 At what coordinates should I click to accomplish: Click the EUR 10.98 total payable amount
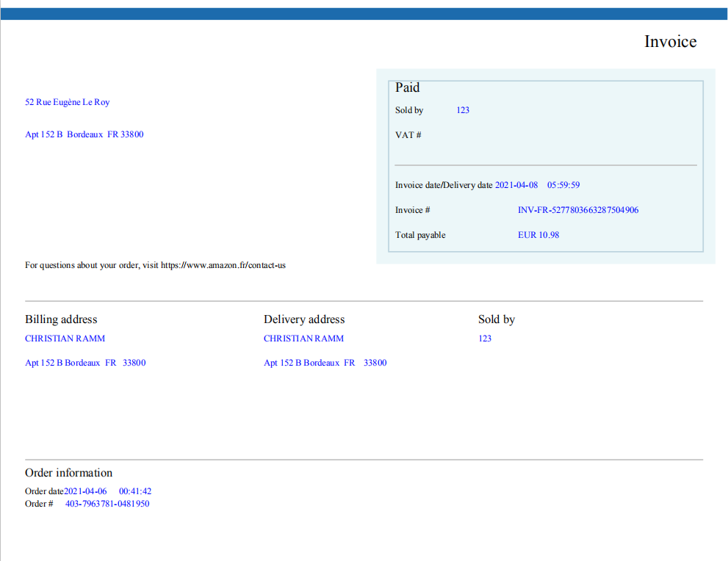point(538,235)
